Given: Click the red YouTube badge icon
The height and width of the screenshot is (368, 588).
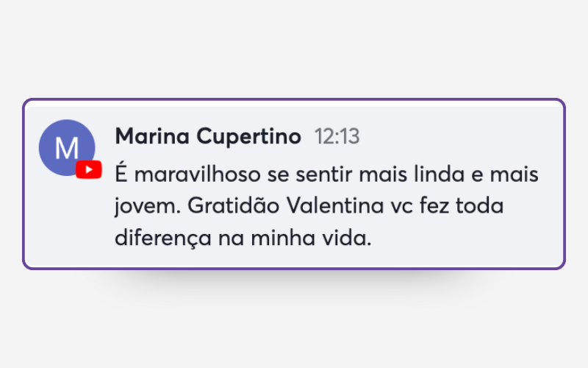Looking at the screenshot, I should (x=88, y=170).
